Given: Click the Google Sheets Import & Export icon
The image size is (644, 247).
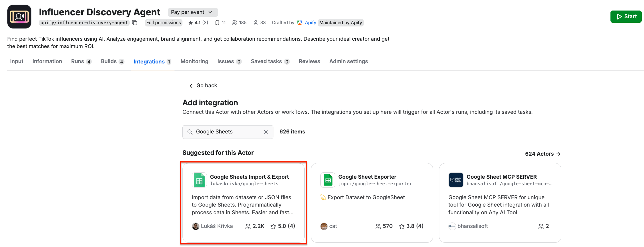Looking at the screenshot, I should click(199, 180).
